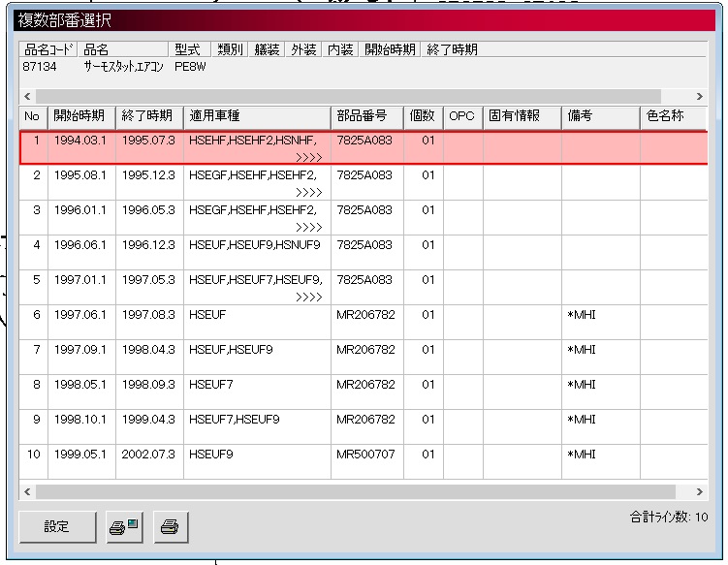Click the 部品番号 column header
This screenshot has height=565, width=728.
[x=367, y=116]
